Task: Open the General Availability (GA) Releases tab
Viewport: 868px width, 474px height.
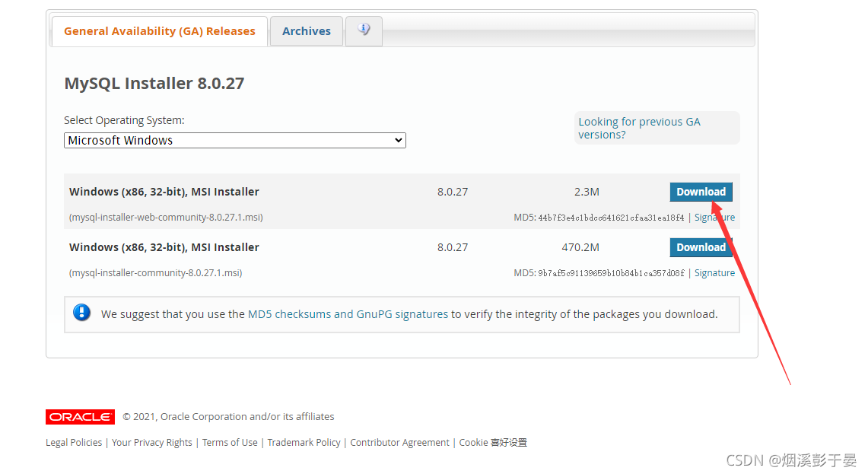Action: [x=160, y=31]
